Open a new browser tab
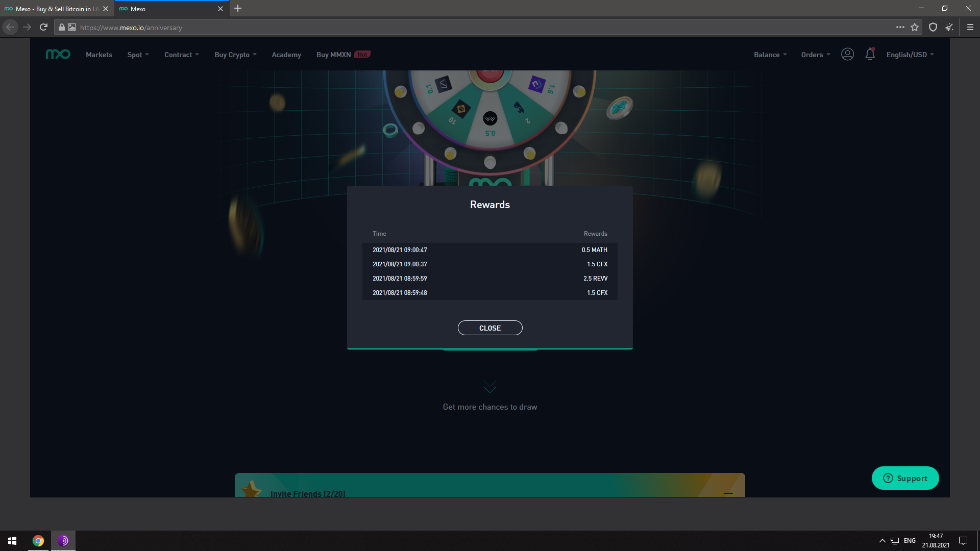This screenshot has height=551, width=980. coord(238,9)
